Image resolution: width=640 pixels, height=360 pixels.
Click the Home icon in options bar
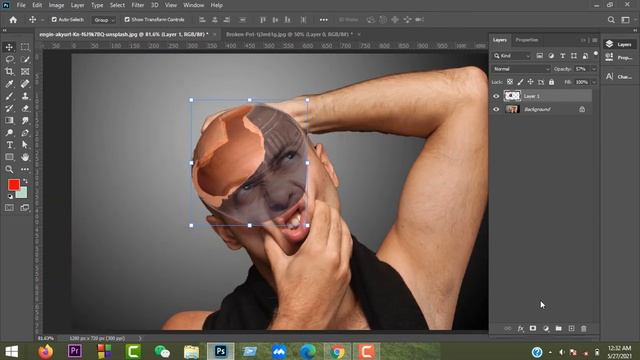[x=13, y=20]
